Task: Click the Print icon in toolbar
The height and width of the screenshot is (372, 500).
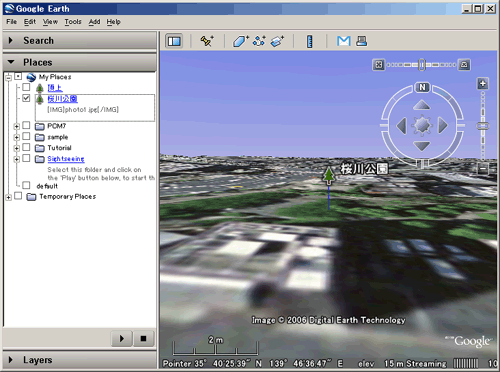Action: 361,41
